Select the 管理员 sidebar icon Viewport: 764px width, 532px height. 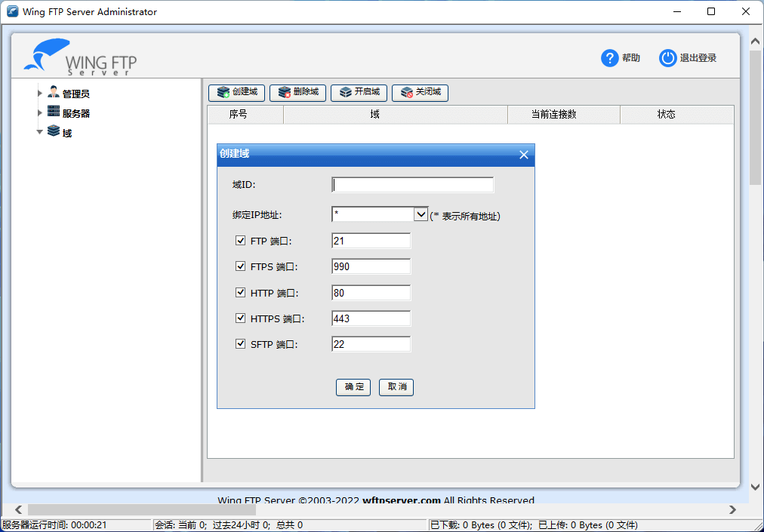(x=54, y=93)
